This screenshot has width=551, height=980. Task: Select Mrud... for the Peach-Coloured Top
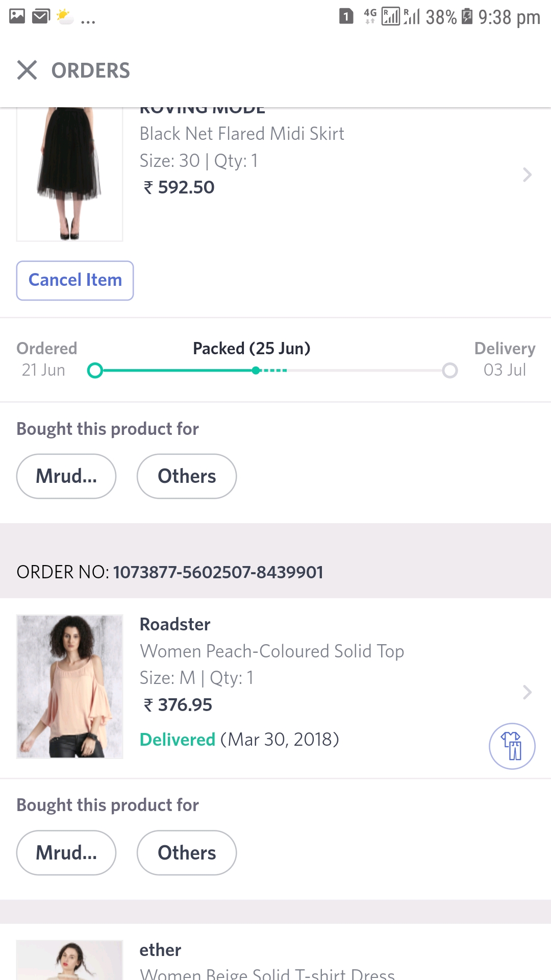pos(66,853)
